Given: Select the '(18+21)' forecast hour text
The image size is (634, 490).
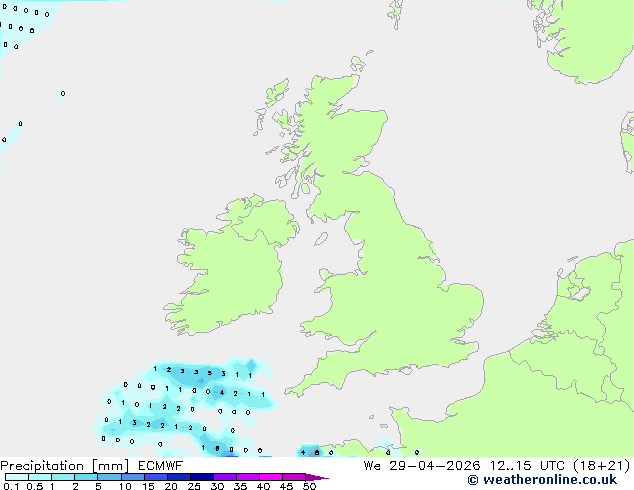Looking at the screenshot, I should pyautogui.click(x=602, y=466).
